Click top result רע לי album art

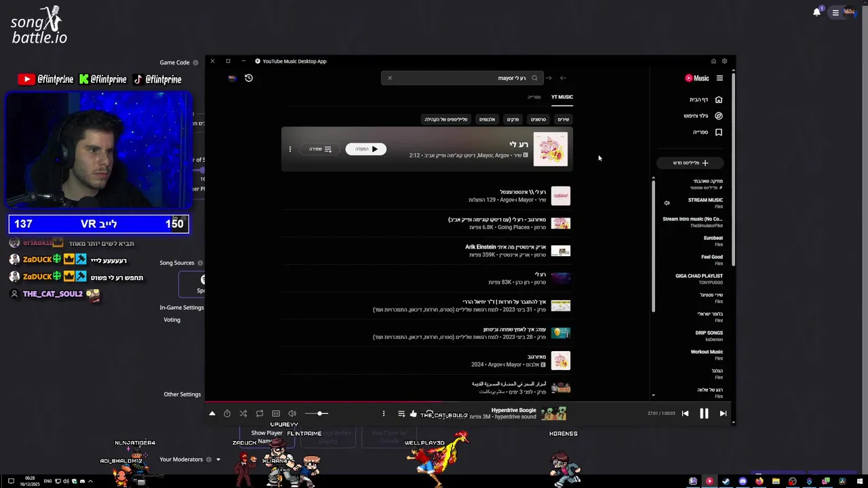click(x=551, y=149)
